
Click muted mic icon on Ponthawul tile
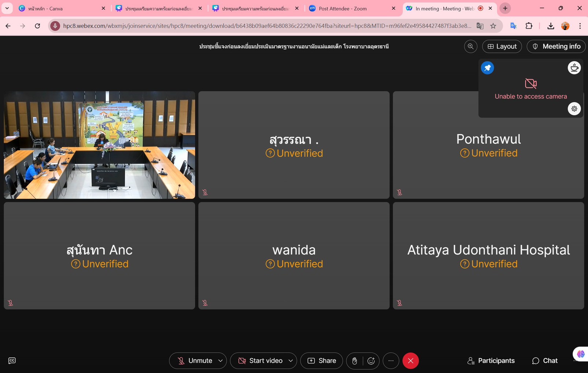pos(400,192)
